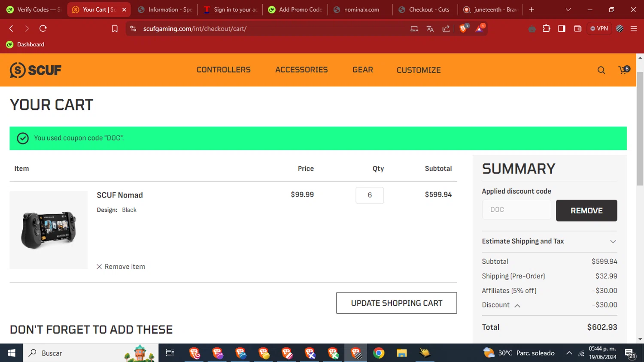
Task: Click Remove item under SCUF Nomad
Action: click(x=121, y=267)
